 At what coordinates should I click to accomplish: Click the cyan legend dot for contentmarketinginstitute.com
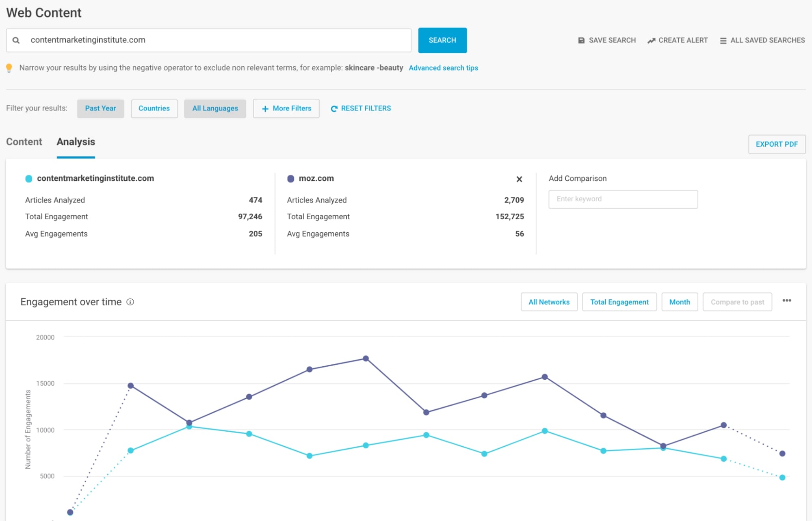click(28, 178)
